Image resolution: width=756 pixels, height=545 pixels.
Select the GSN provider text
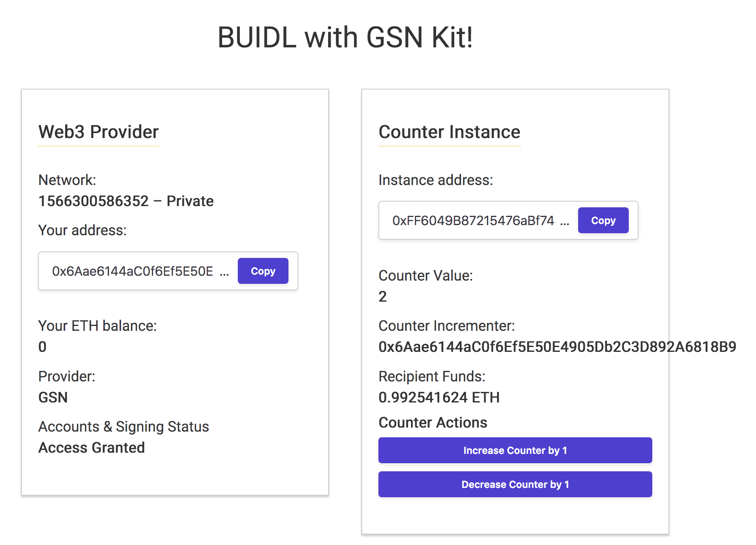(x=53, y=397)
